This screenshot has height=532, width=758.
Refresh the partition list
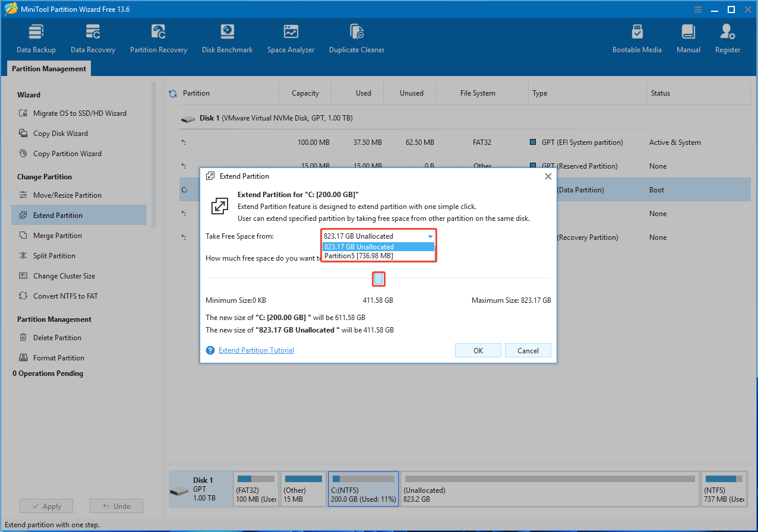tap(172, 93)
